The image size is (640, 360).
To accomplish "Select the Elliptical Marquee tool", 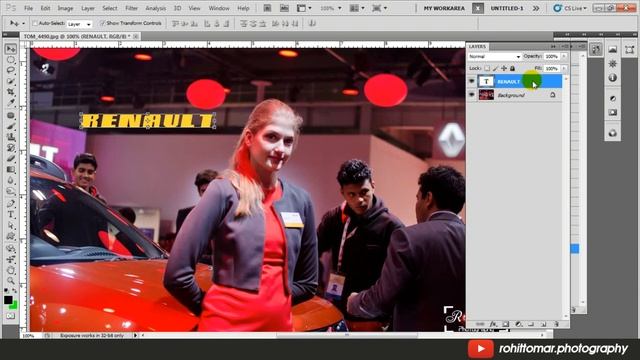I will (11, 60).
